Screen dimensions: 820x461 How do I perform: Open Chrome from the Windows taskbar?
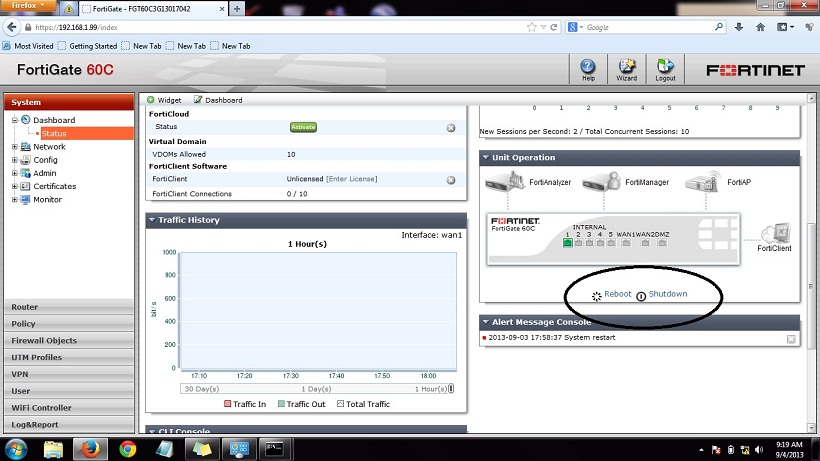tap(128, 449)
